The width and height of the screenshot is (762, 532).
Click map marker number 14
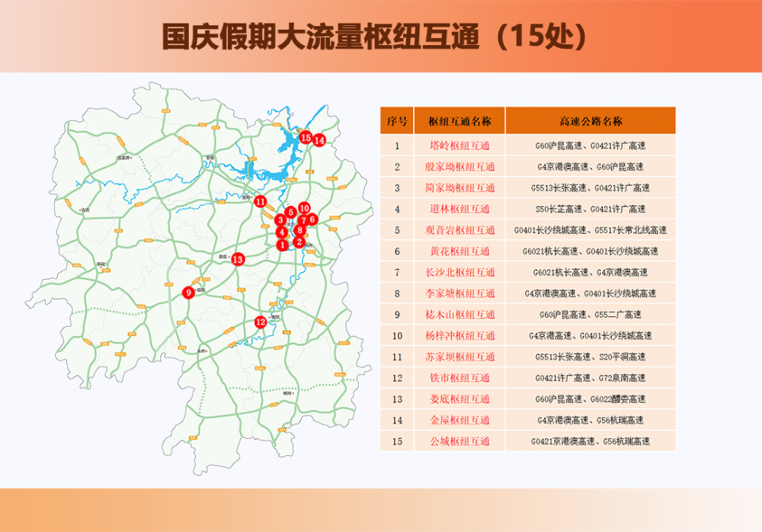click(319, 140)
